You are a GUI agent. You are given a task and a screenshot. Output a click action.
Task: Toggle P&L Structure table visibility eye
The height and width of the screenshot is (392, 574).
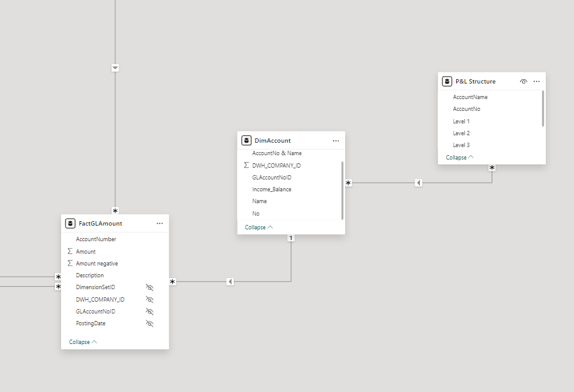point(524,81)
